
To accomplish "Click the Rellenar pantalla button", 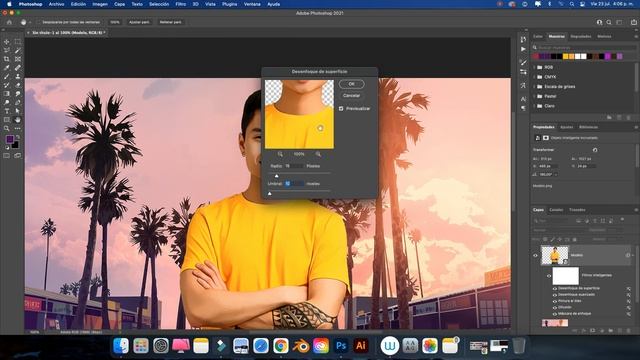I will [171, 22].
